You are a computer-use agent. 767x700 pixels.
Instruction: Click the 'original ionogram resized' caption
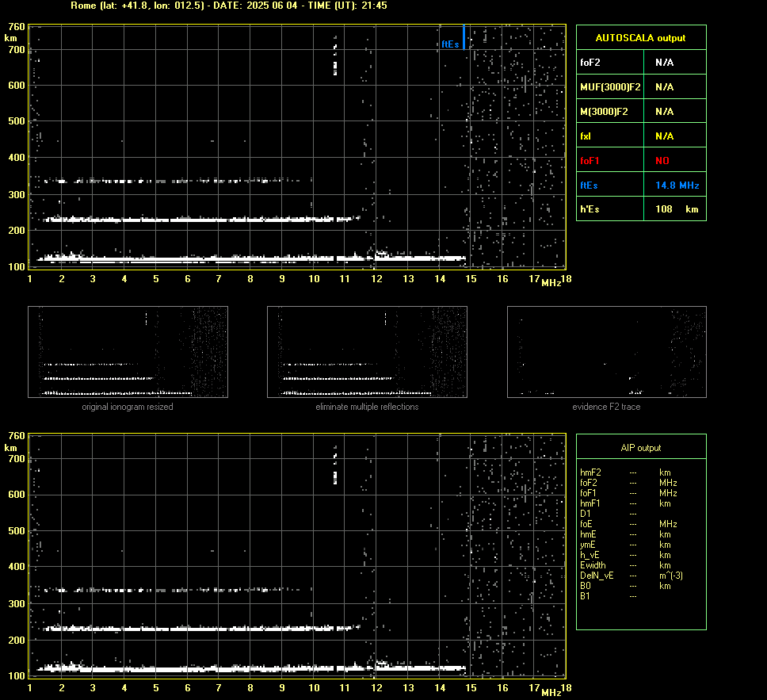click(128, 407)
